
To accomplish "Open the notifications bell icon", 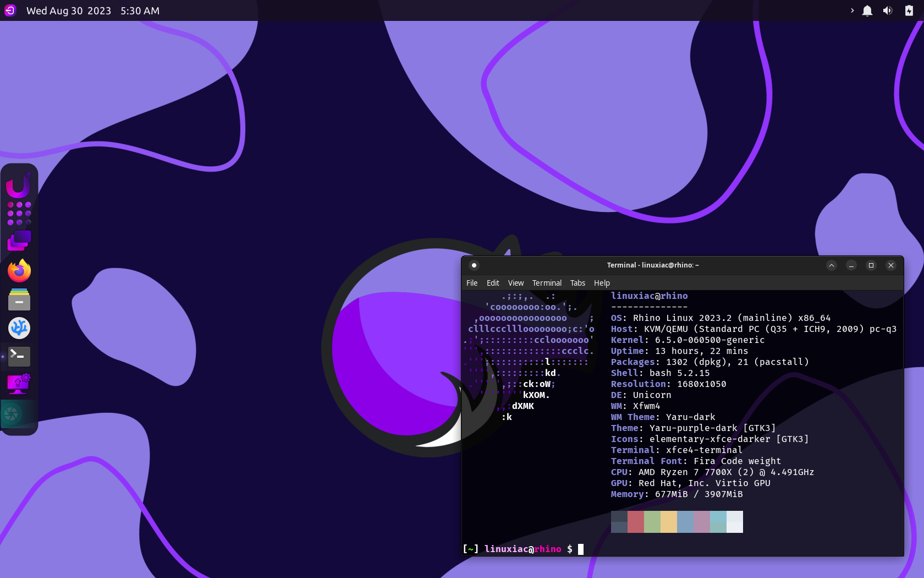I will 867,10.
